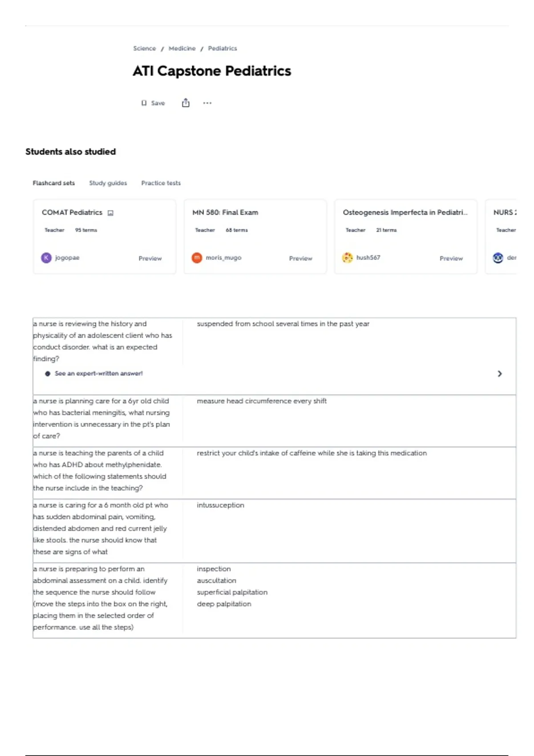Select the Flashcard sets tab
Screen dimensions: 534x756
point(54,183)
